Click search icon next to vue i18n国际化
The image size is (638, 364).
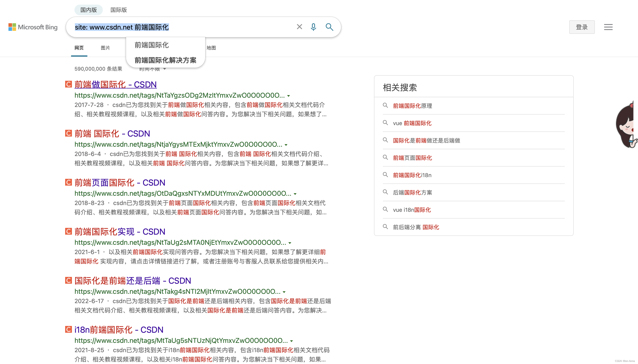pos(385,209)
